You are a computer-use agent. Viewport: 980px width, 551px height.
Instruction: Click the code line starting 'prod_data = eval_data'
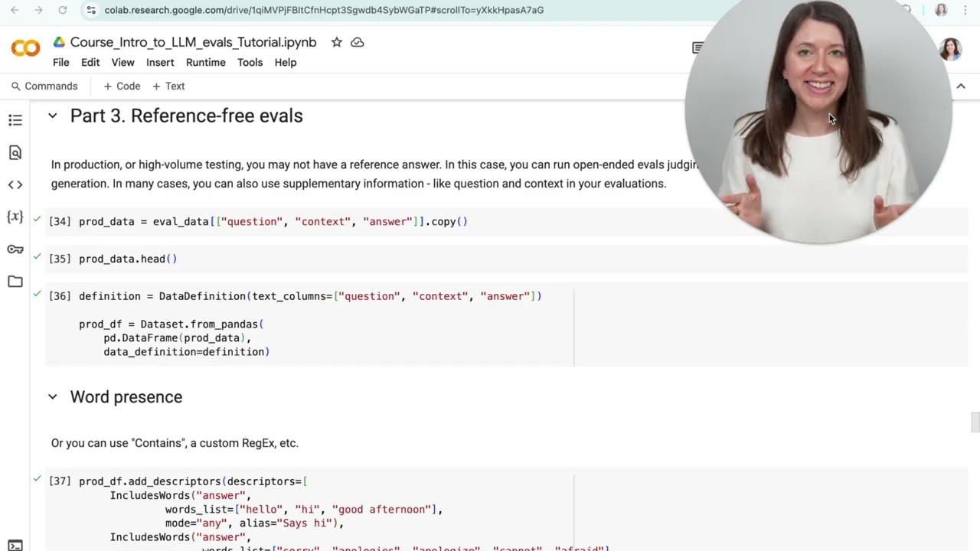[273, 221]
